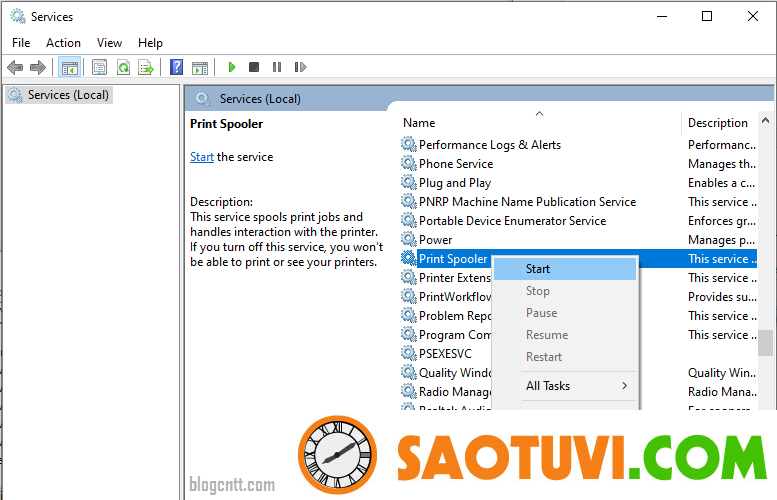The width and height of the screenshot is (777, 500).
Task: Select the Power service row
Action: click(435, 240)
